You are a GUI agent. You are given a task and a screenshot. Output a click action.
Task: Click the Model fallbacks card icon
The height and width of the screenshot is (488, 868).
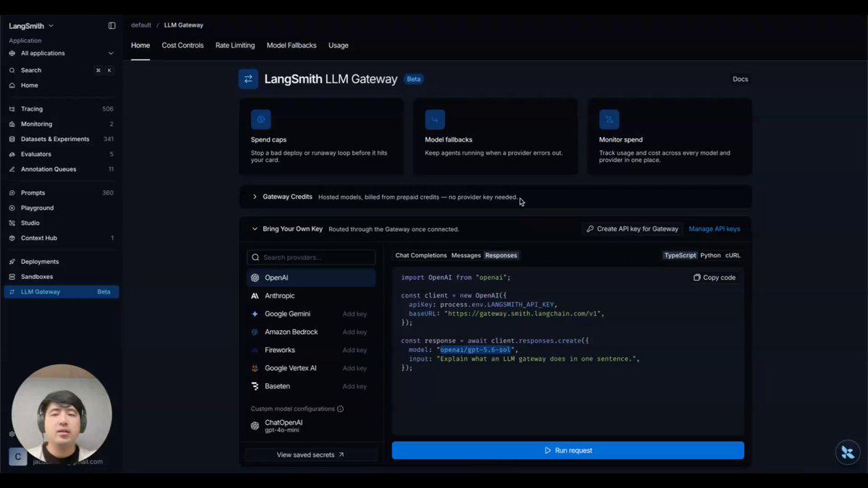pos(435,119)
